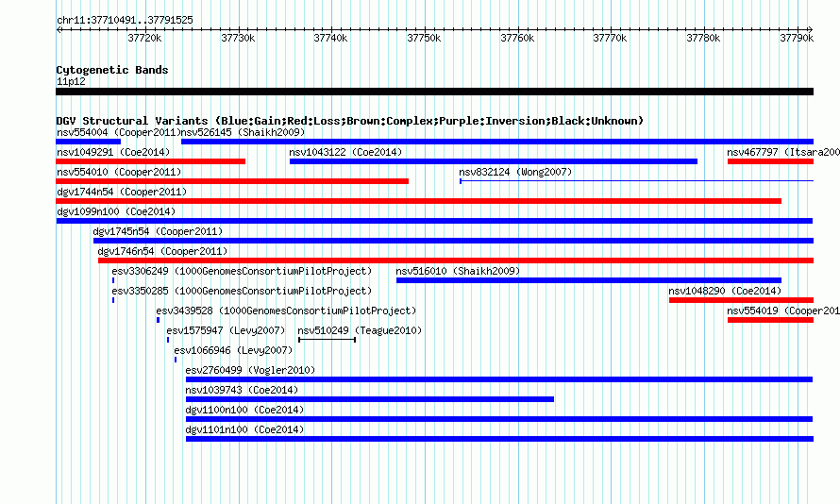Select the blue dgv1100n100 gain bar

point(499,419)
